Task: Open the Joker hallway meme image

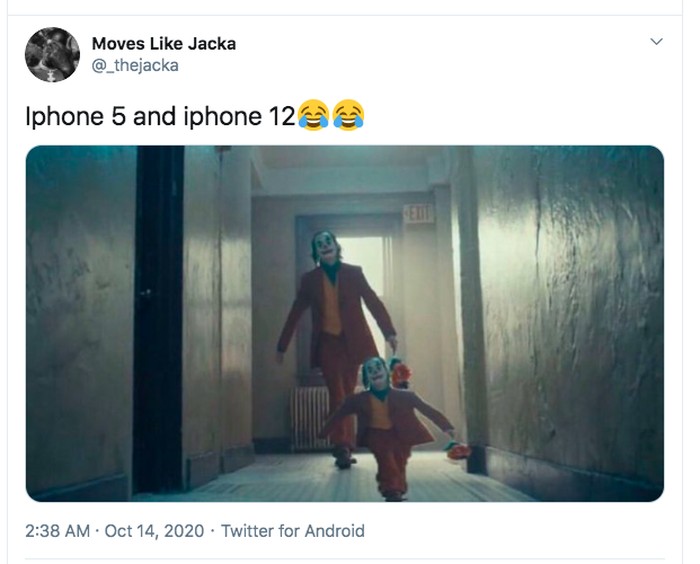Action: click(x=345, y=323)
